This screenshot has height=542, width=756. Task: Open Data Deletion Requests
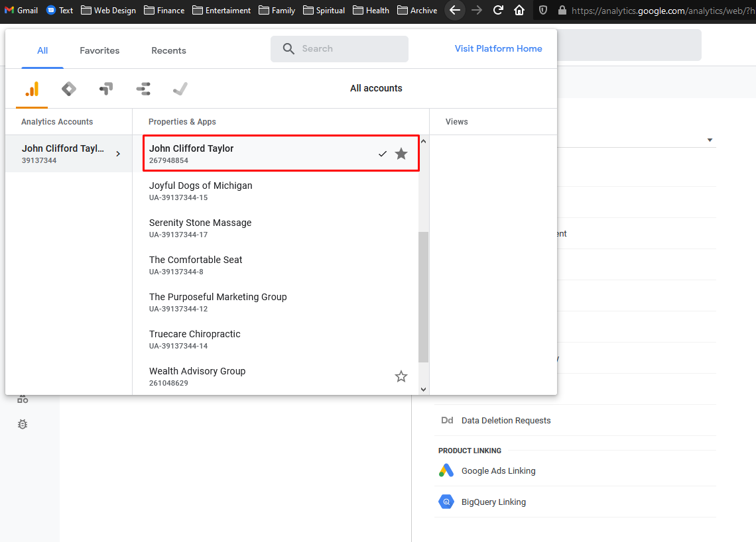point(506,421)
